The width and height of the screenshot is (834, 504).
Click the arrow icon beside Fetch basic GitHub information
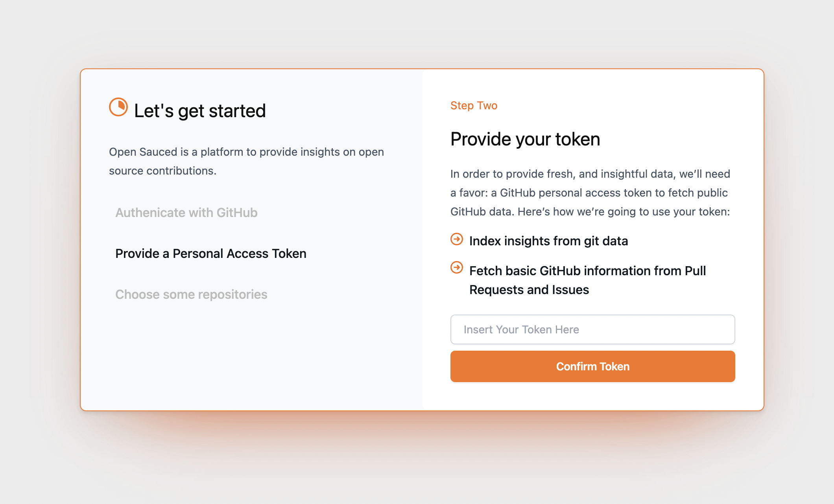click(456, 269)
